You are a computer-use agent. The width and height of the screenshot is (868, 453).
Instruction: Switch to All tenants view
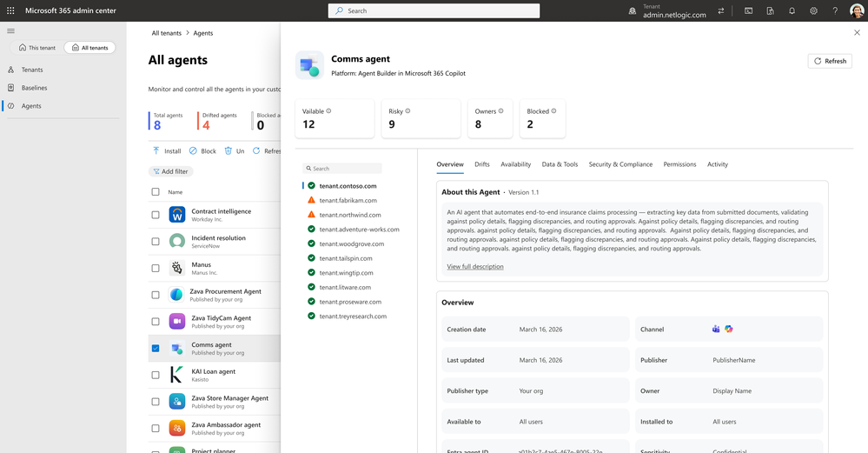coord(89,48)
